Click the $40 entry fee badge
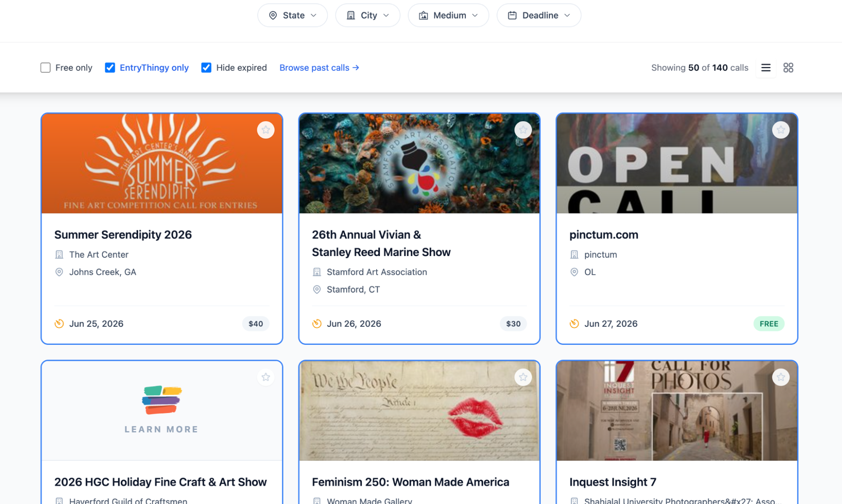The image size is (842, 504). [256, 323]
